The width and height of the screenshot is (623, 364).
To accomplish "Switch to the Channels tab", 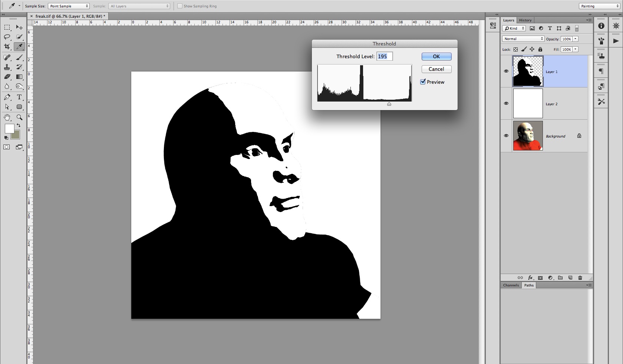I will tap(511, 285).
